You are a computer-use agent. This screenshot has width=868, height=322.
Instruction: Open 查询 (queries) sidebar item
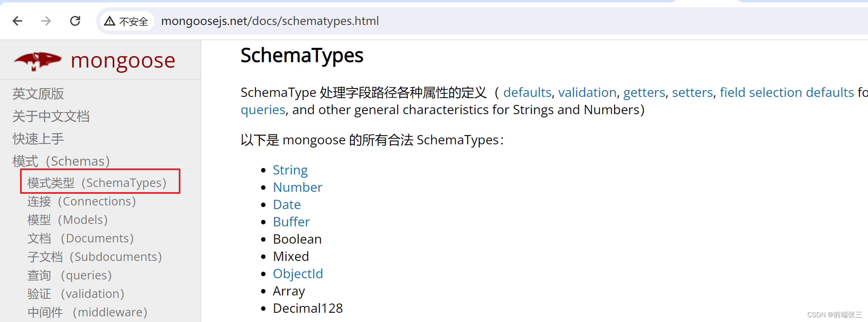(69, 275)
